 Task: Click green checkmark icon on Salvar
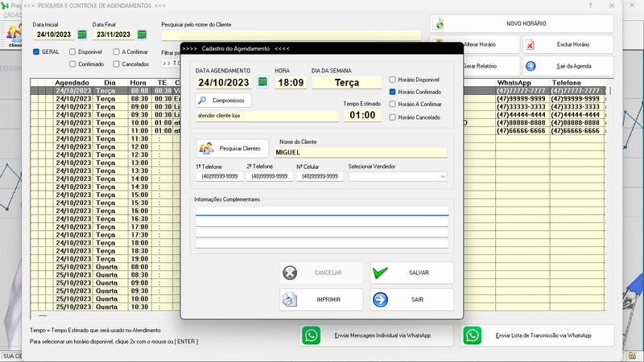[380, 273]
